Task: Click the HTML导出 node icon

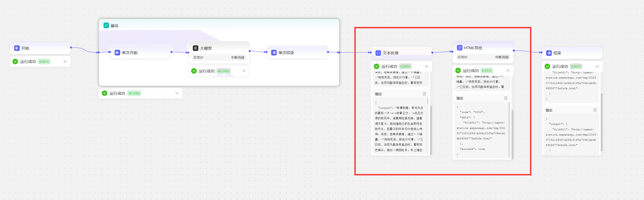Action: [x=460, y=48]
